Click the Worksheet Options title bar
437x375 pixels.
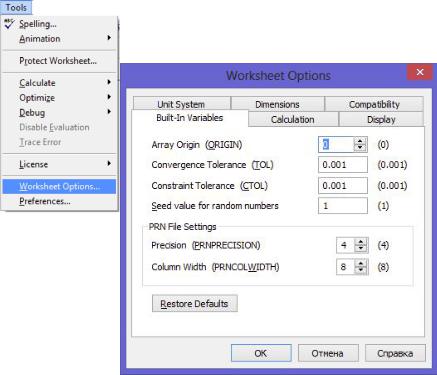[278, 75]
